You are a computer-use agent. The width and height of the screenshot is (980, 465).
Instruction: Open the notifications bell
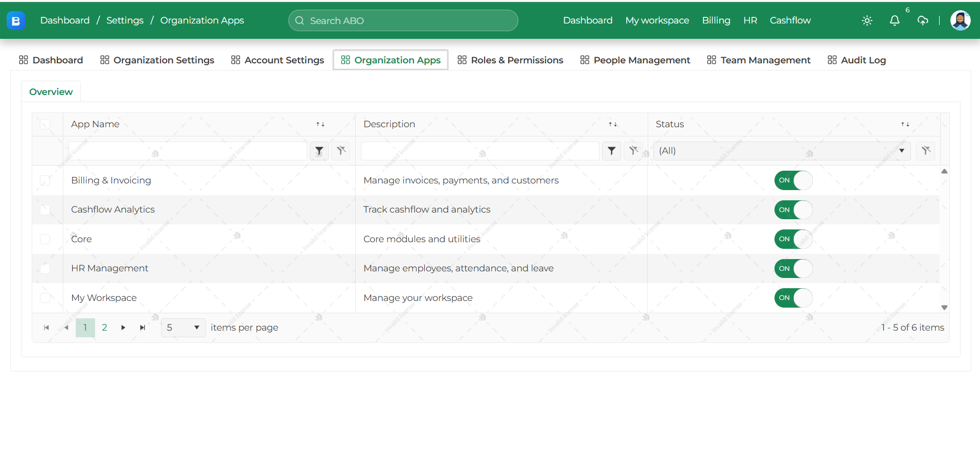(x=895, y=20)
